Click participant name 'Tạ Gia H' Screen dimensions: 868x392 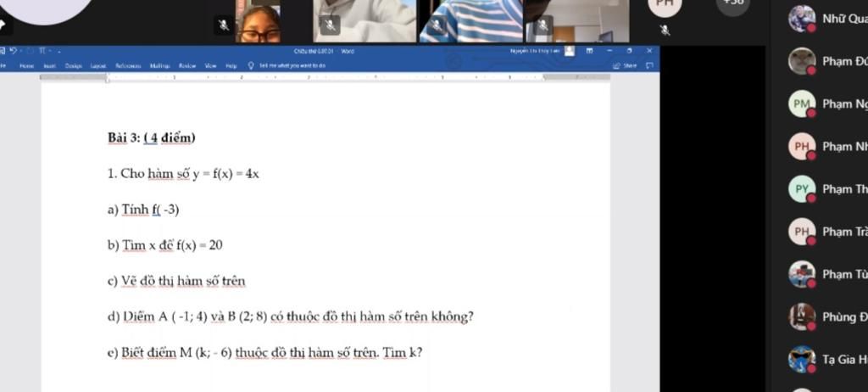click(845, 359)
